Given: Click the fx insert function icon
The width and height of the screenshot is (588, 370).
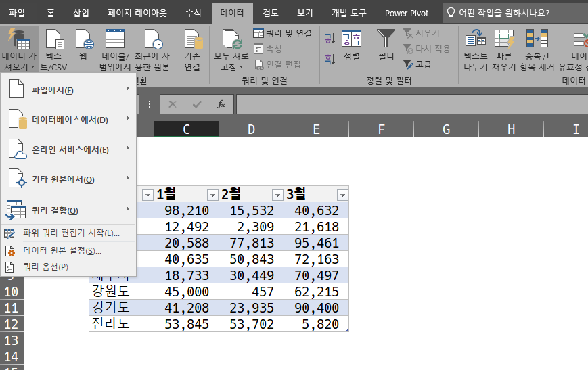Looking at the screenshot, I should [221, 104].
